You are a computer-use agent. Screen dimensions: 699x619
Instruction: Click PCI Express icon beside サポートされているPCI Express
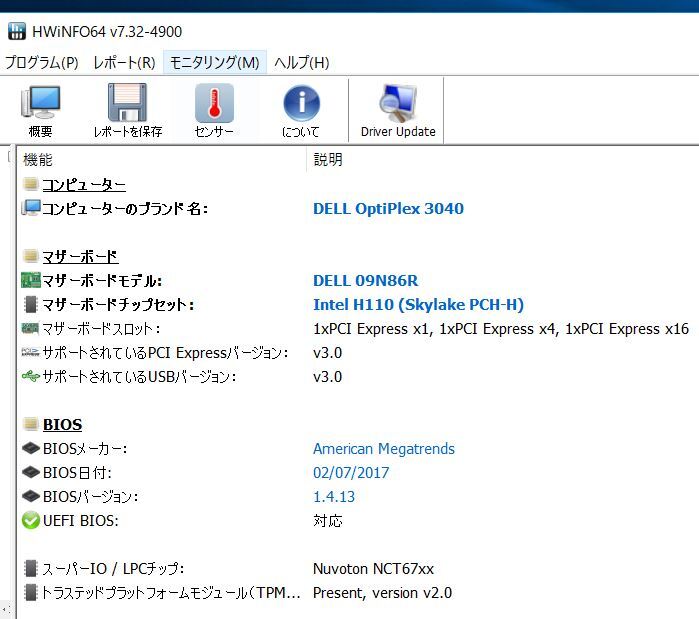[x=31, y=353]
